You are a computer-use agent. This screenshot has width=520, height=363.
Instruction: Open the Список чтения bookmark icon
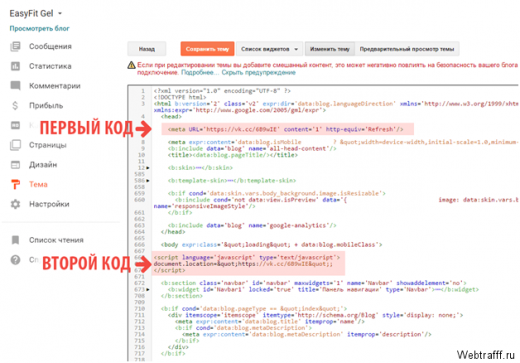15,240
